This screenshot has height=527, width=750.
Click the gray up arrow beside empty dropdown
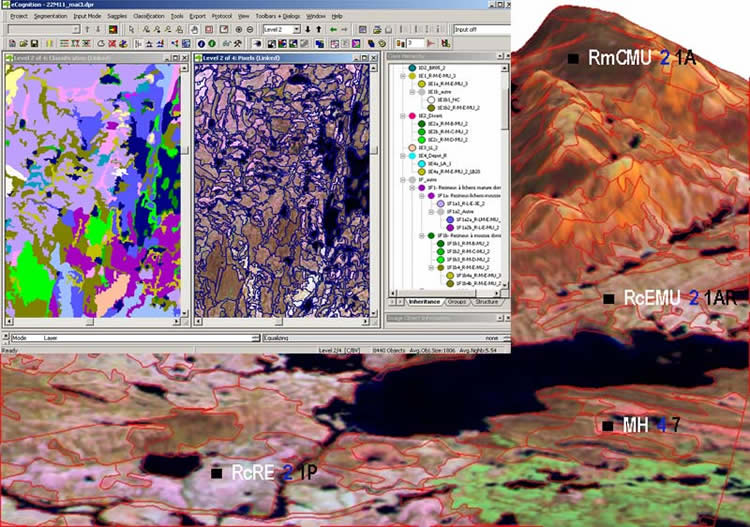(87, 30)
